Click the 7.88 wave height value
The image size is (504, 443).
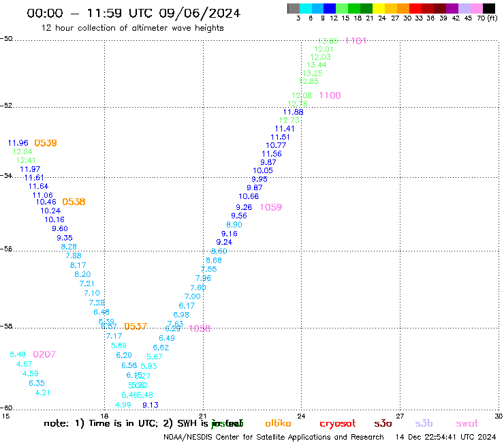[x=74, y=256]
